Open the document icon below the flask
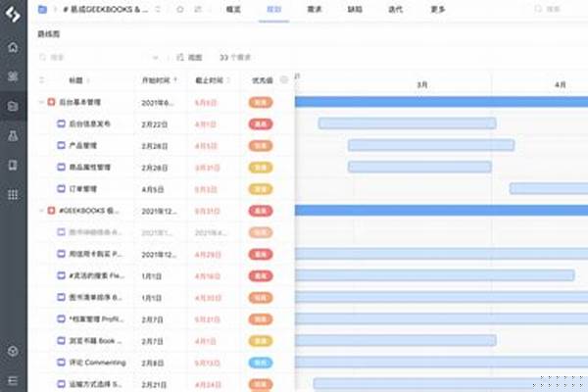This screenshot has width=588, height=392. [13, 165]
